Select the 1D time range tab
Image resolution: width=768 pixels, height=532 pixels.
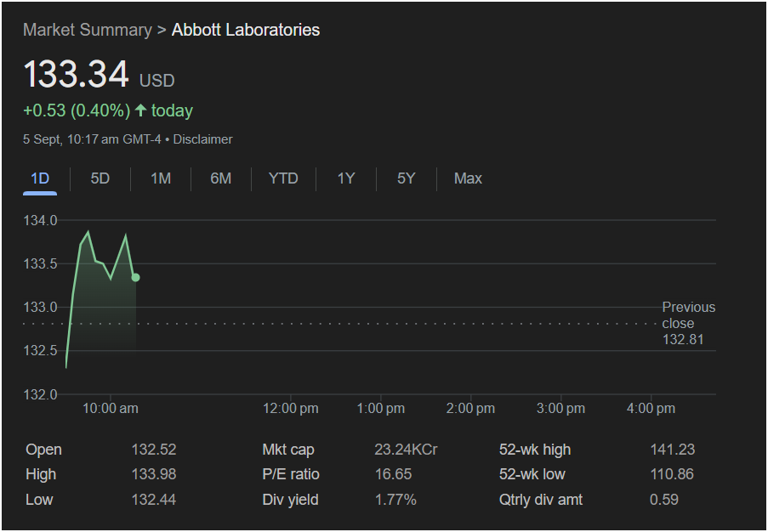[40, 178]
